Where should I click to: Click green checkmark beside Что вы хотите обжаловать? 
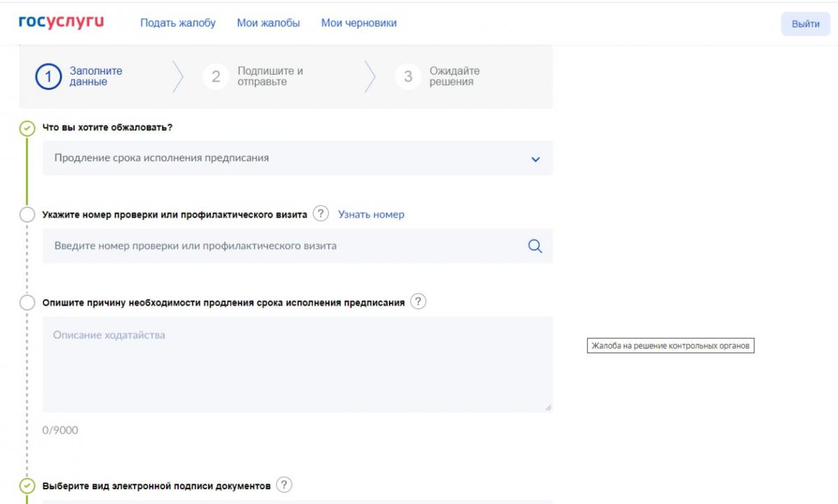click(27, 128)
